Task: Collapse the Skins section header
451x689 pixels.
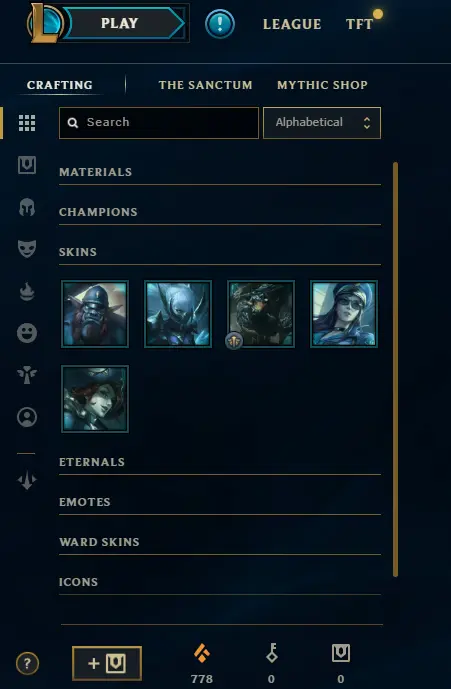Action: (x=220, y=252)
